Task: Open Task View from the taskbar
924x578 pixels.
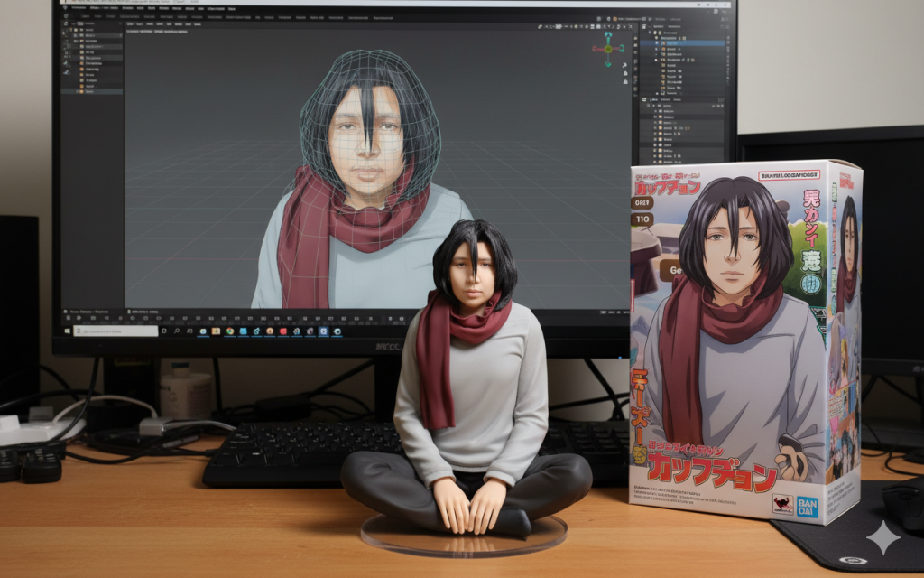Action: 189,331
